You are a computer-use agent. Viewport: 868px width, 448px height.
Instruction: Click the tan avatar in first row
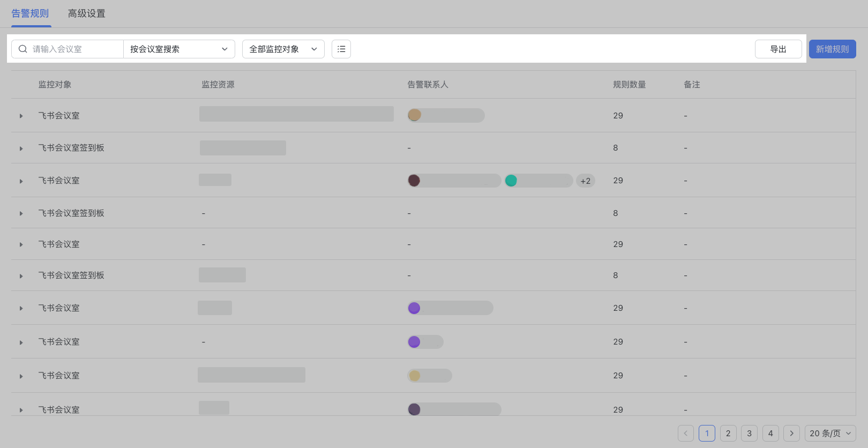coord(414,115)
